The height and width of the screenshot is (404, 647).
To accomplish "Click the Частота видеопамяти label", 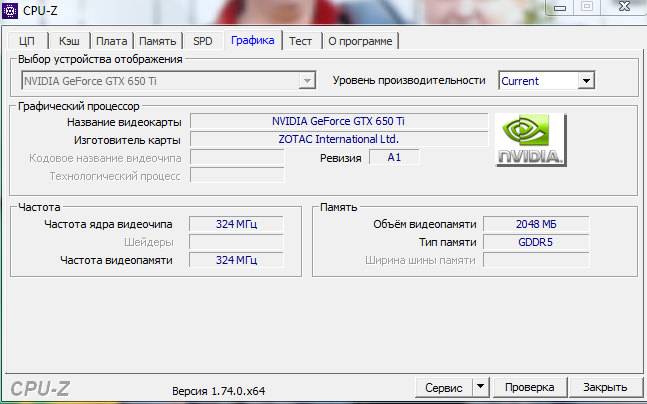I will point(116,260).
